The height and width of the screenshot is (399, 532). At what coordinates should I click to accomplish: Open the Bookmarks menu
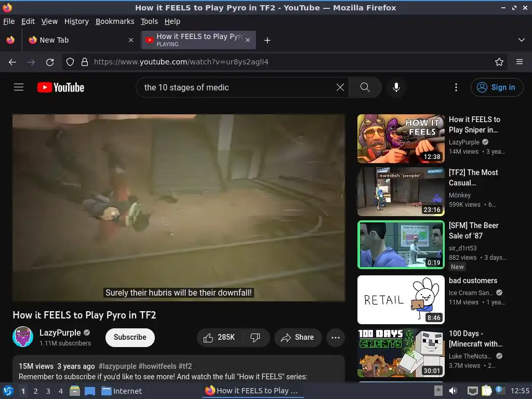point(115,21)
